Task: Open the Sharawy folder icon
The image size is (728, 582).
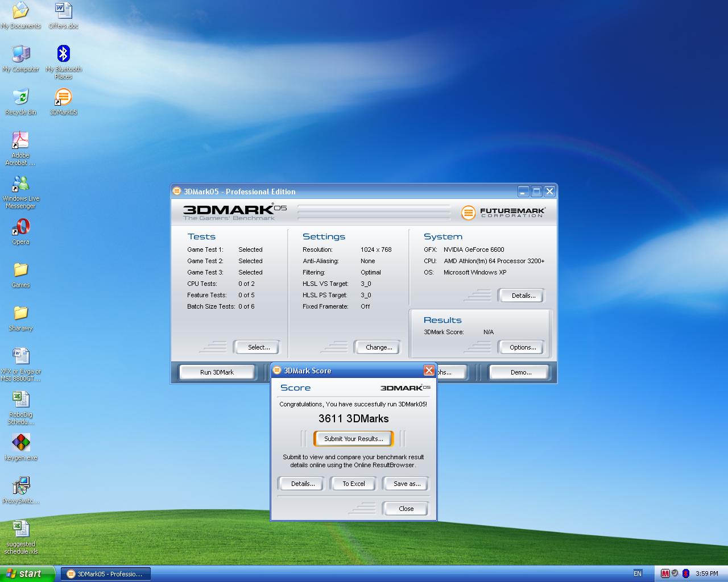Action: (20, 318)
